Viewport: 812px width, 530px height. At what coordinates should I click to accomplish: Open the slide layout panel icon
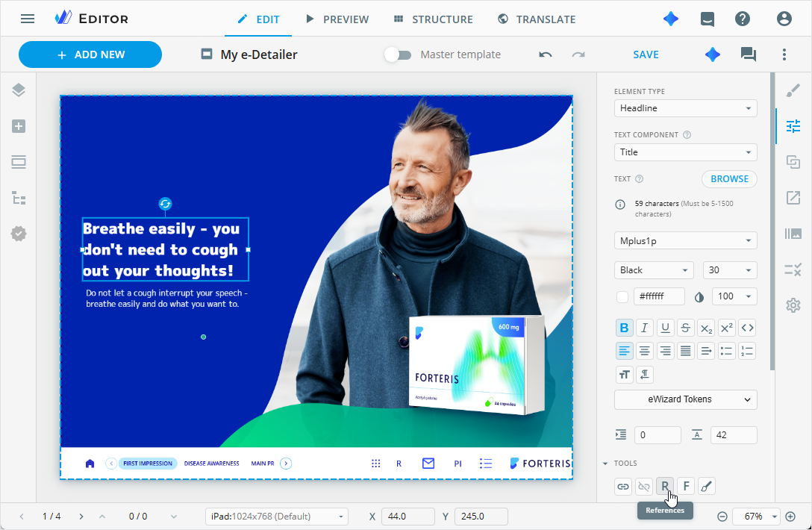(19, 162)
